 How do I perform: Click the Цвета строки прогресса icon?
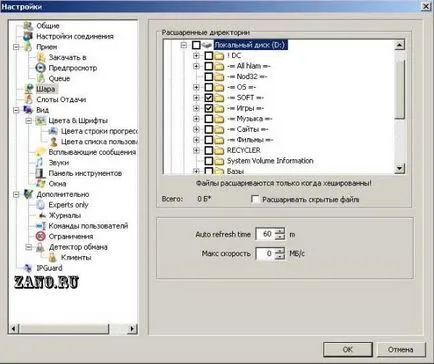(x=53, y=131)
